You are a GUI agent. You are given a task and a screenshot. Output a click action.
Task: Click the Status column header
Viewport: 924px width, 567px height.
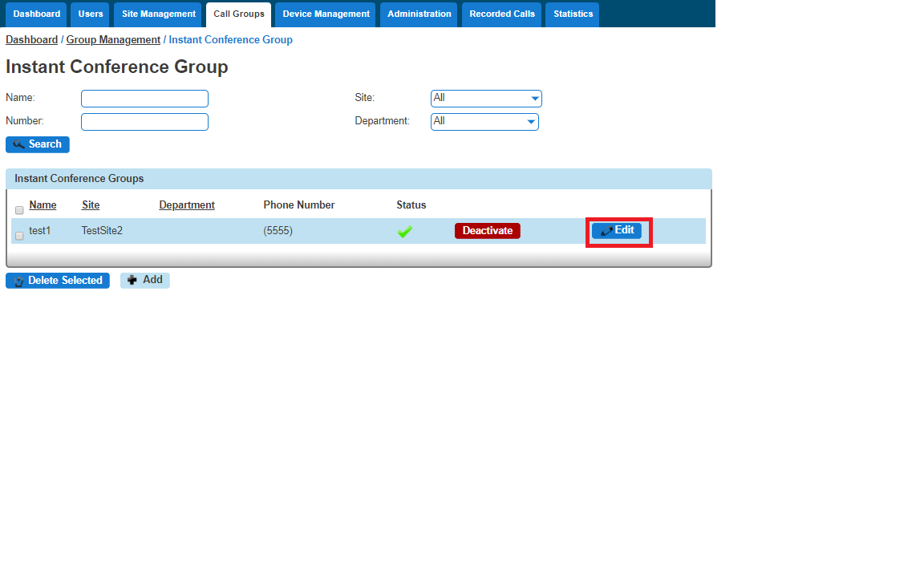tap(411, 205)
